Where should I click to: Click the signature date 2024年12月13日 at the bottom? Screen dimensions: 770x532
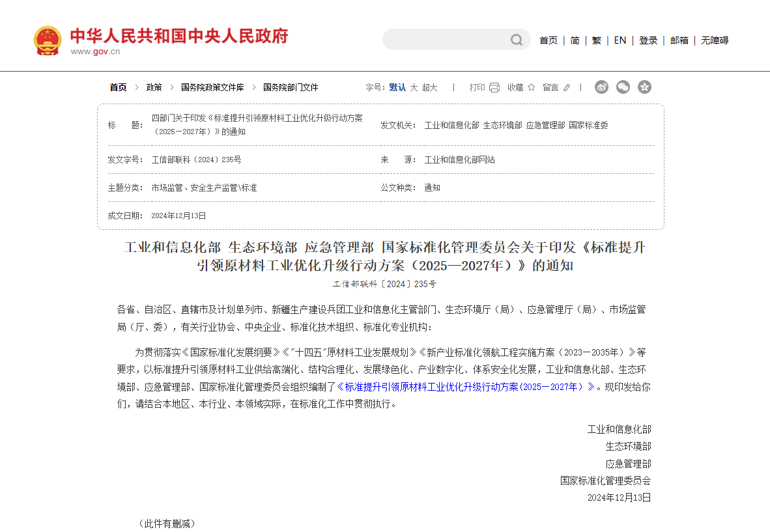tap(620, 497)
